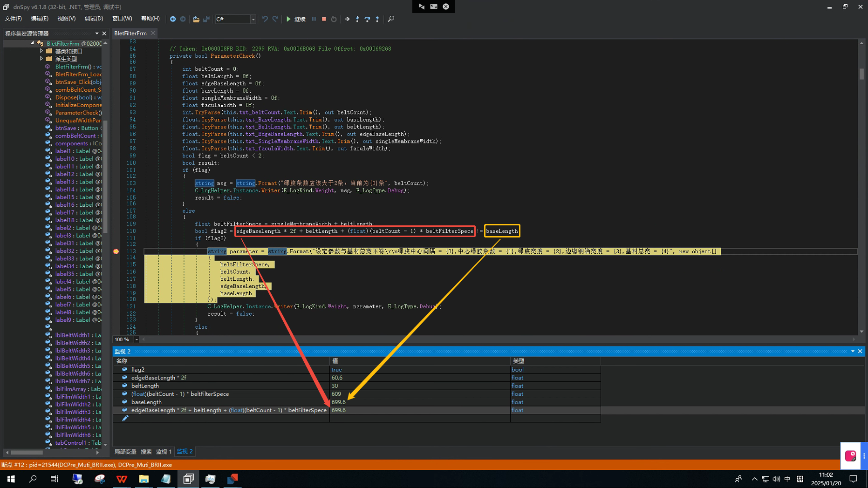868x488 pixels.
Task: Select combBeltCount field in the tree
Action: [x=78, y=136]
